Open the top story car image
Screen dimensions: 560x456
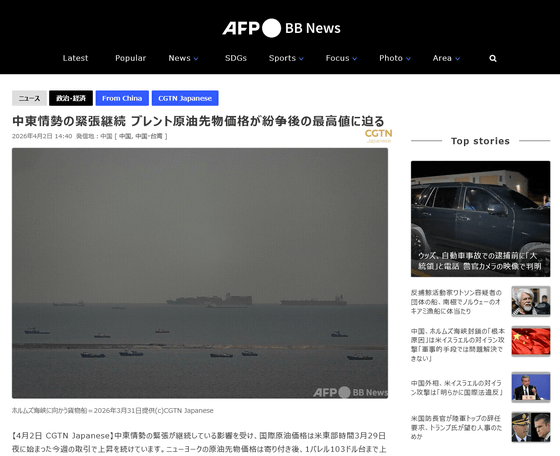[x=480, y=219]
